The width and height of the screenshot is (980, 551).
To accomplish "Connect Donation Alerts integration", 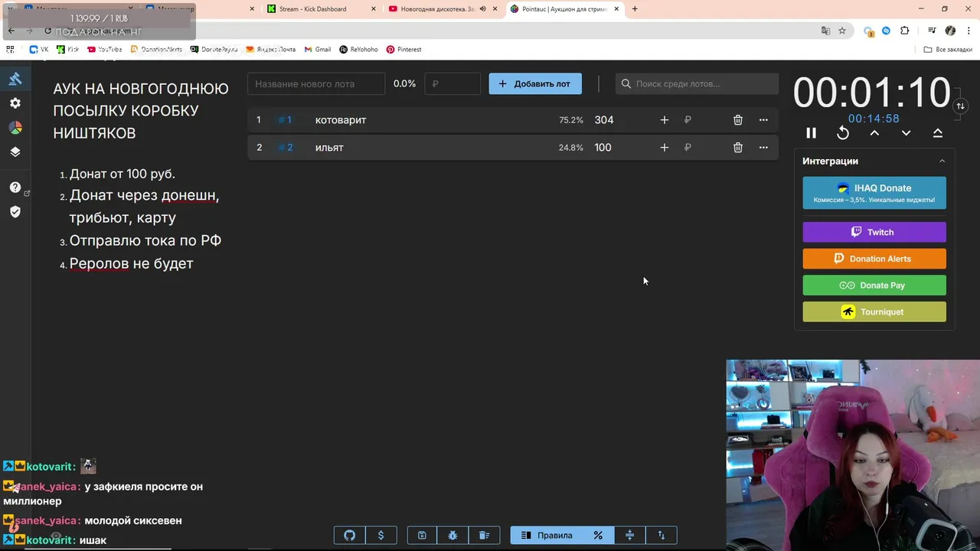I will tap(874, 259).
